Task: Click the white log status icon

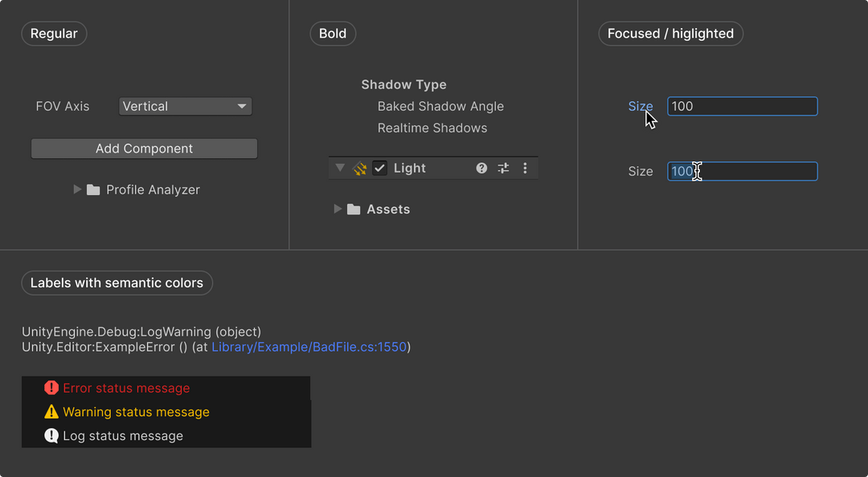Action: [51, 436]
